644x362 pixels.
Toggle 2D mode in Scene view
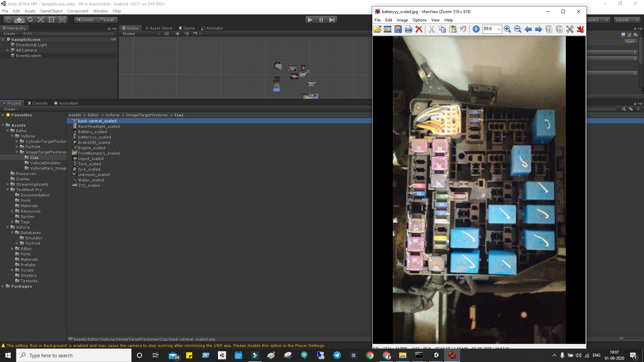(166, 34)
